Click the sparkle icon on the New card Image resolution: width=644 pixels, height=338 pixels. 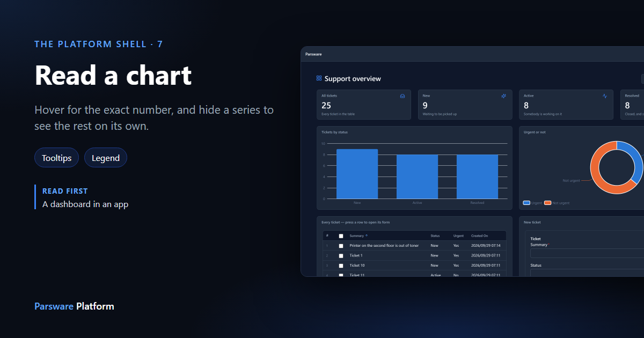coord(504,96)
